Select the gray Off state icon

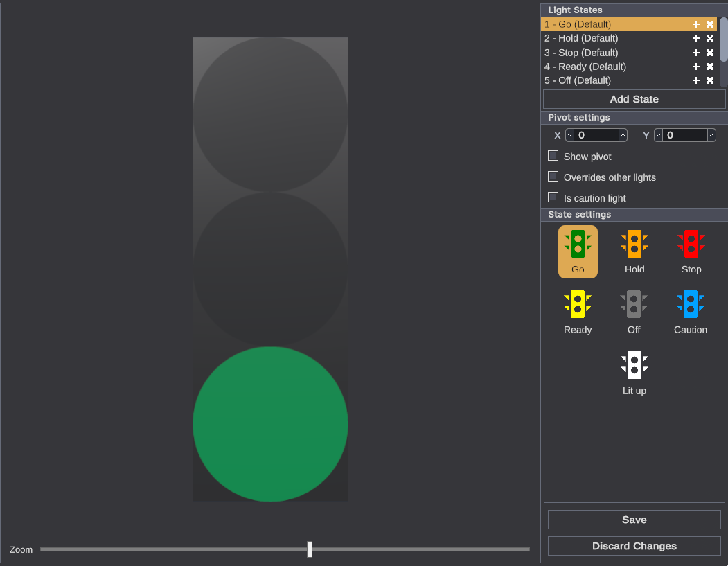point(634,305)
